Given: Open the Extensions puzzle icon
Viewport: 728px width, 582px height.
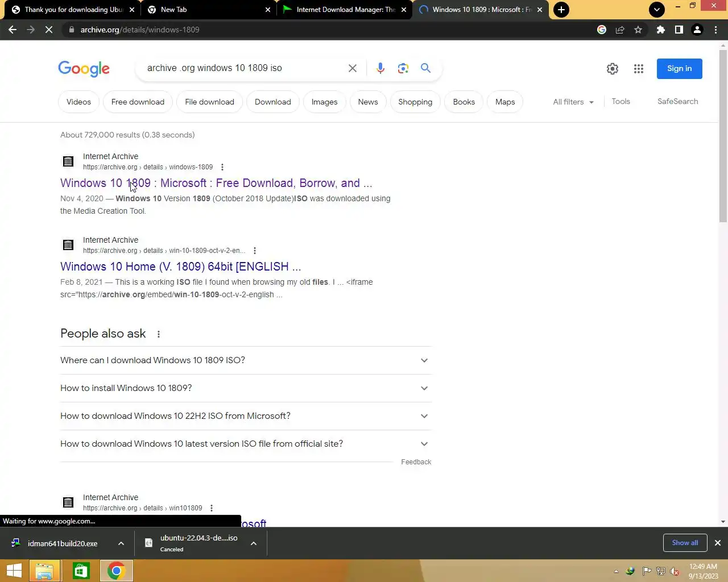Looking at the screenshot, I should click(x=661, y=30).
